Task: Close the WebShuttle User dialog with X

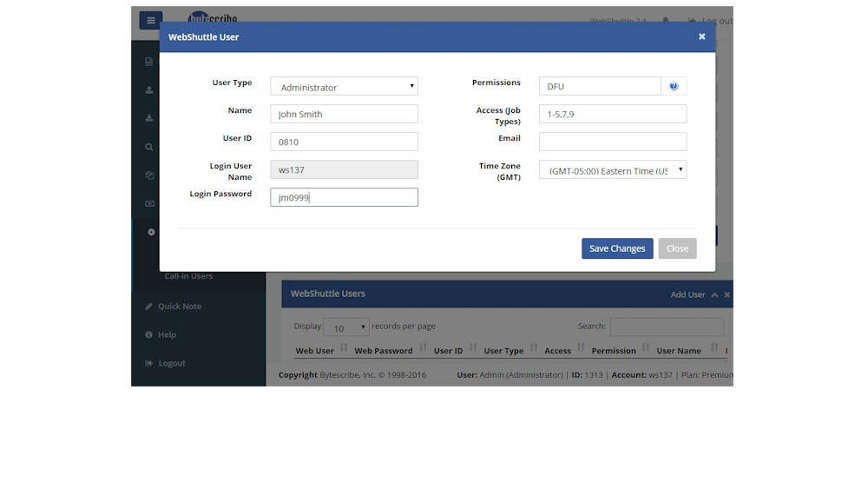Action: pyautogui.click(x=701, y=36)
